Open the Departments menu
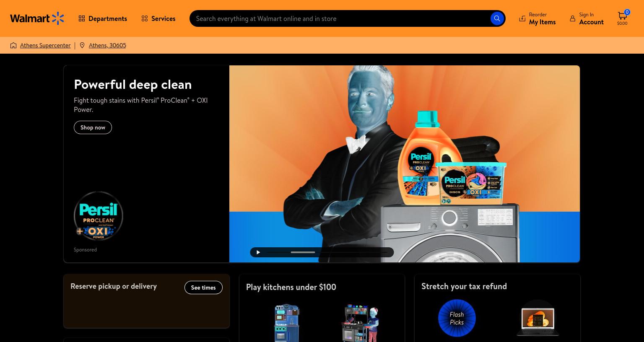The width and height of the screenshot is (644, 342). 103,18
